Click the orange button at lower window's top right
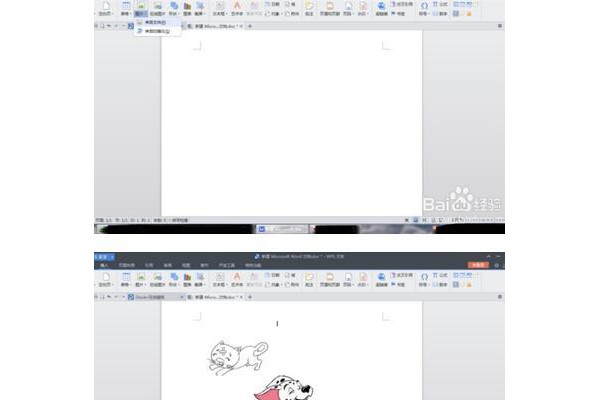This screenshot has width=600, height=400. (x=478, y=265)
